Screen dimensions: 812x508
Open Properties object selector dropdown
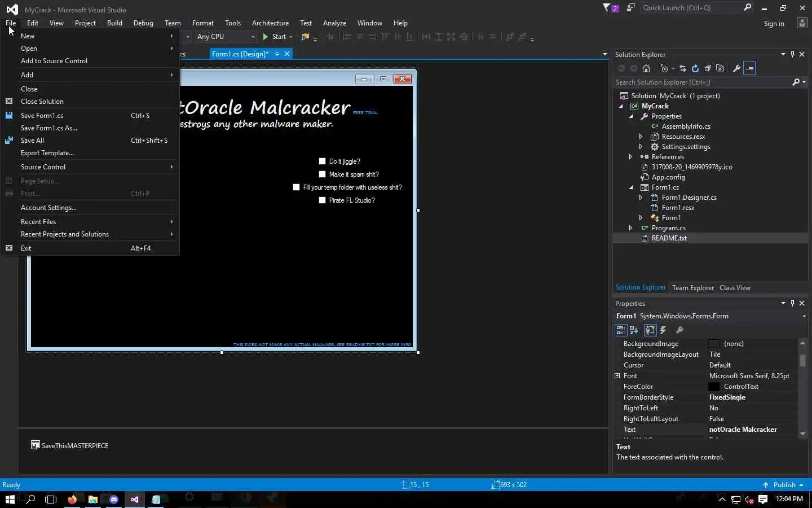point(804,317)
